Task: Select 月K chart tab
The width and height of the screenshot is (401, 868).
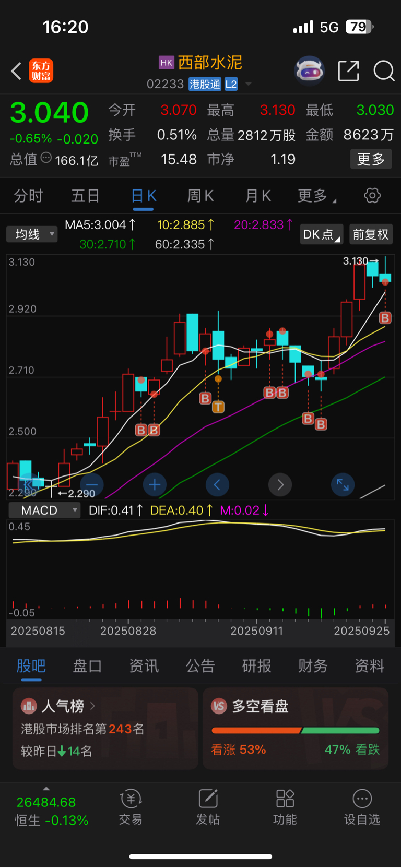Action: click(x=258, y=196)
